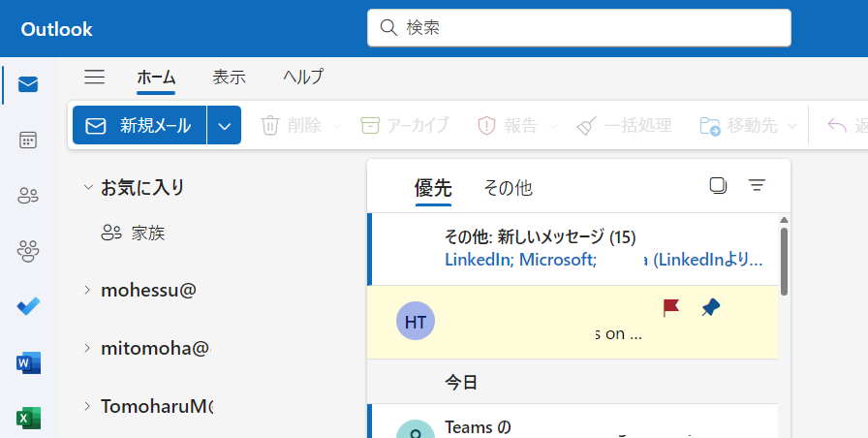The width and height of the screenshot is (868, 438).
Task: Open the message filter icon
Action: coord(757,185)
